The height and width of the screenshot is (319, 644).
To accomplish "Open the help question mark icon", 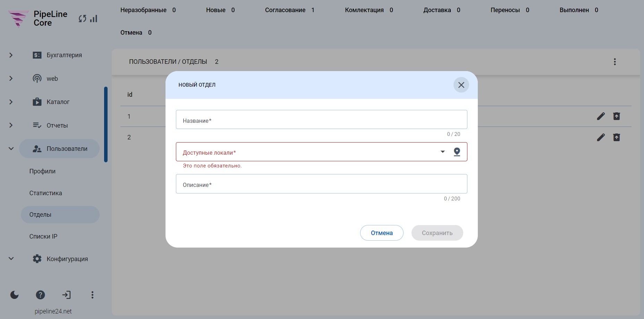I will (41, 295).
